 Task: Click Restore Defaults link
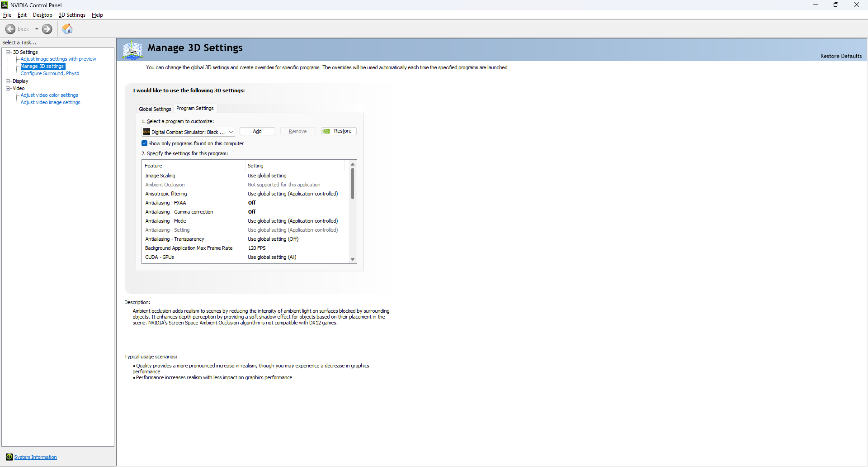pyautogui.click(x=841, y=56)
